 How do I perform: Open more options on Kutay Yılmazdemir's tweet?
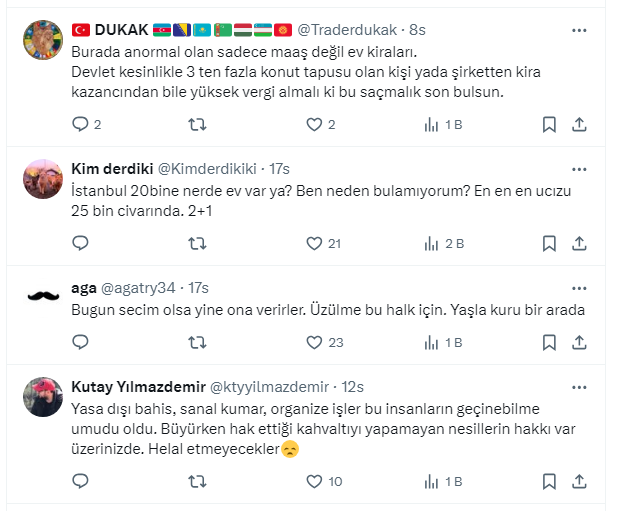coord(579,387)
